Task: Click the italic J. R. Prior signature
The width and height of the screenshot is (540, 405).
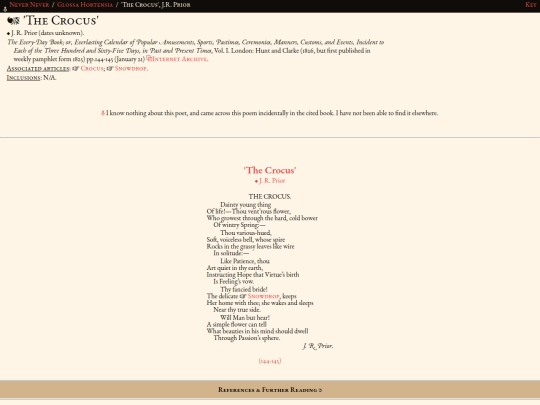Action: point(318,346)
